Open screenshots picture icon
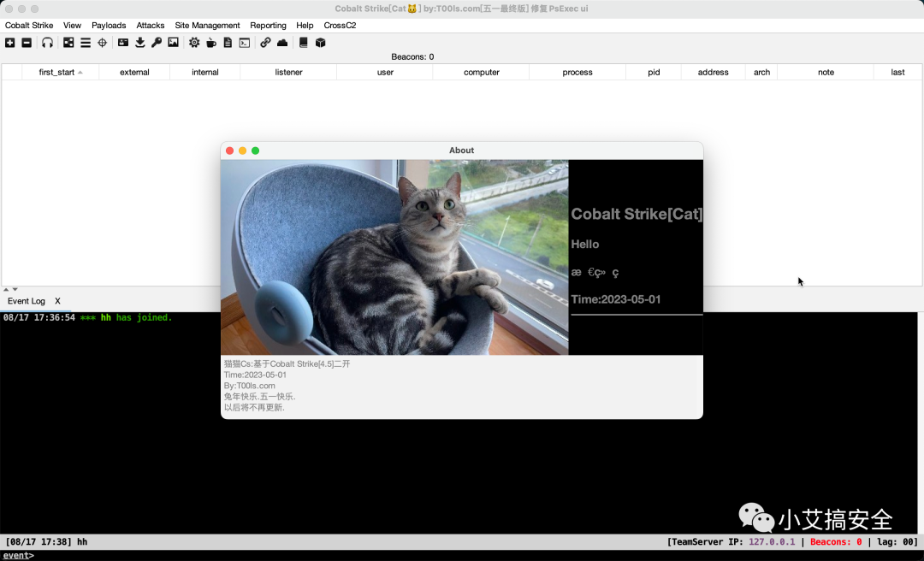This screenshot has height=561, width=924. tap(173, 43)
